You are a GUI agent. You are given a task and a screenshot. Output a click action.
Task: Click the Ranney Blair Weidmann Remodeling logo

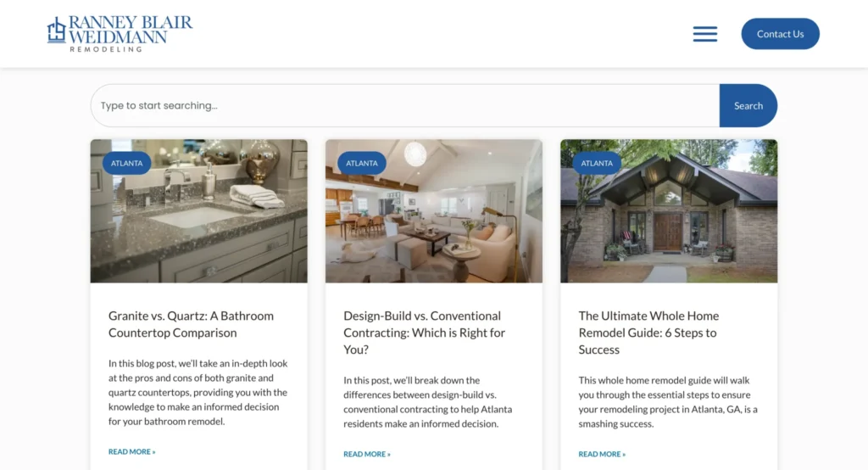(120, 34)
